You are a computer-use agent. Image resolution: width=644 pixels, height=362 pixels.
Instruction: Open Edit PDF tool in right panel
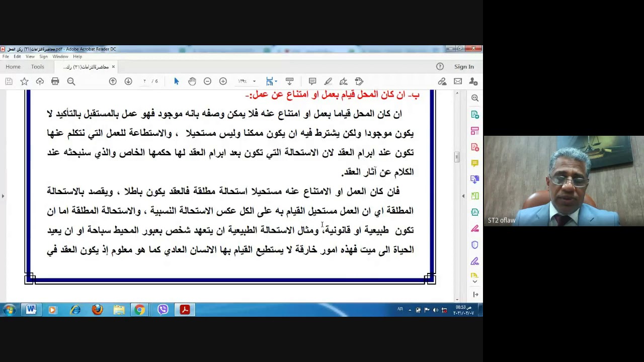pos(475,131)
